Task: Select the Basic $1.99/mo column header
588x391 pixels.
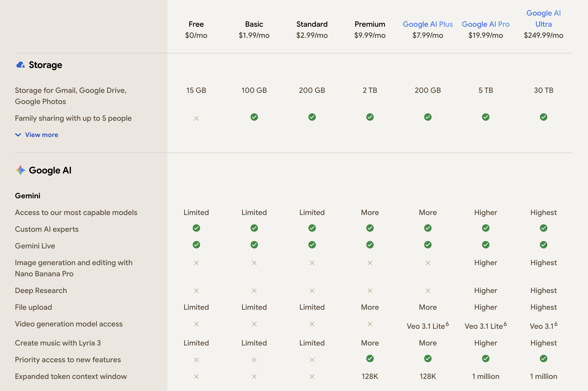Action: pyautogui.click(x=254, y=30)
